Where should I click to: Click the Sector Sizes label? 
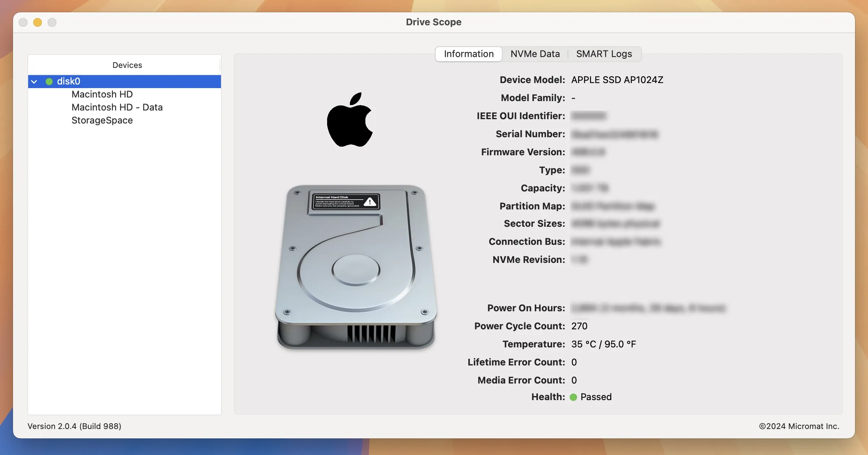click(534, 224)
